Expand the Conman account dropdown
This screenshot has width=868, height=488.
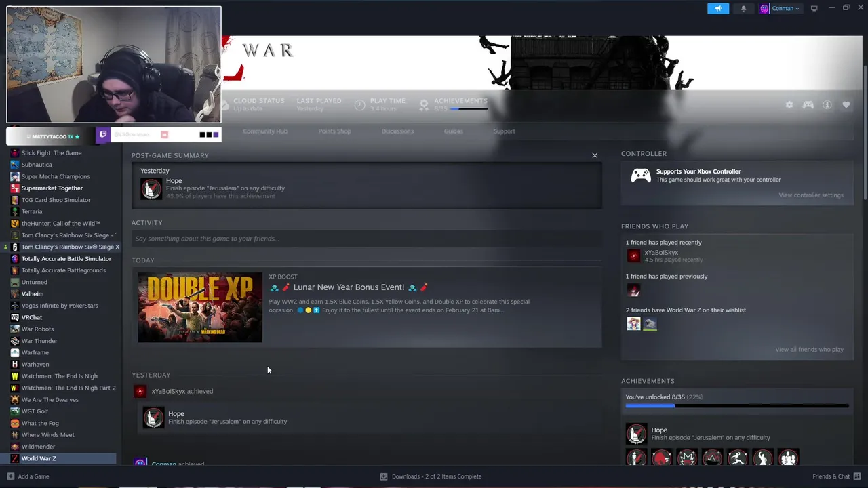(785, 9)
